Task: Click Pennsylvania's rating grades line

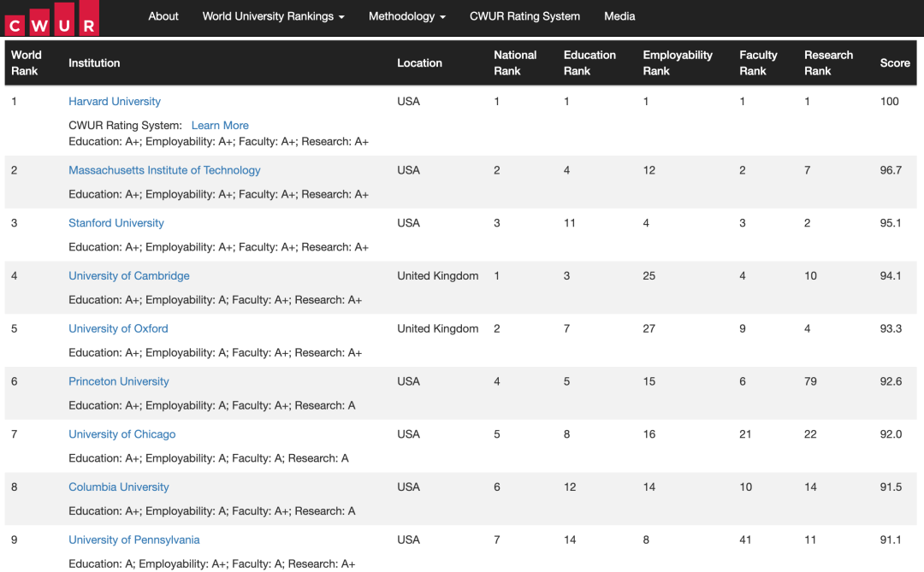Action: click(x=211, y=563)
